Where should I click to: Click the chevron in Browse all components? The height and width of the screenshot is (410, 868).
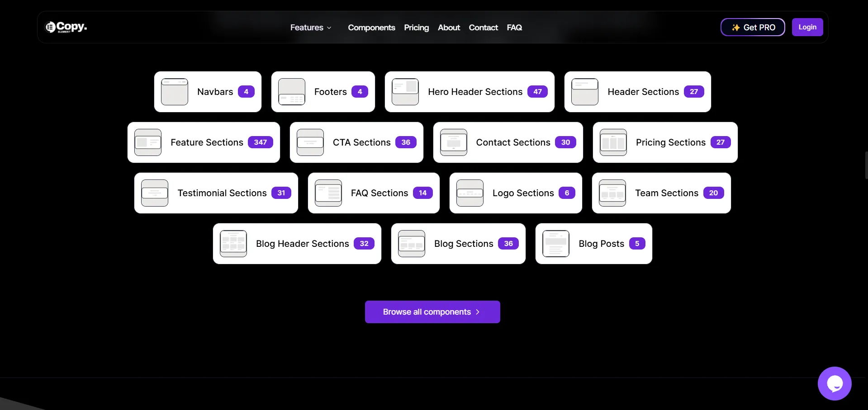coord(478,312)
